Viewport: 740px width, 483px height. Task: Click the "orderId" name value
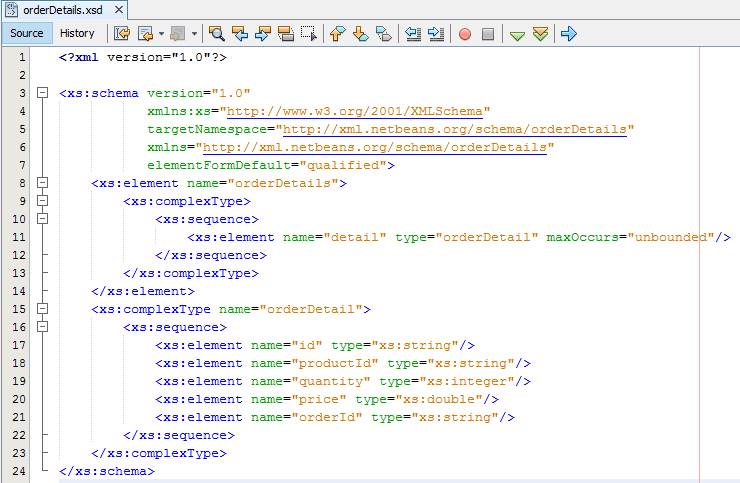[x=327, y=417]
